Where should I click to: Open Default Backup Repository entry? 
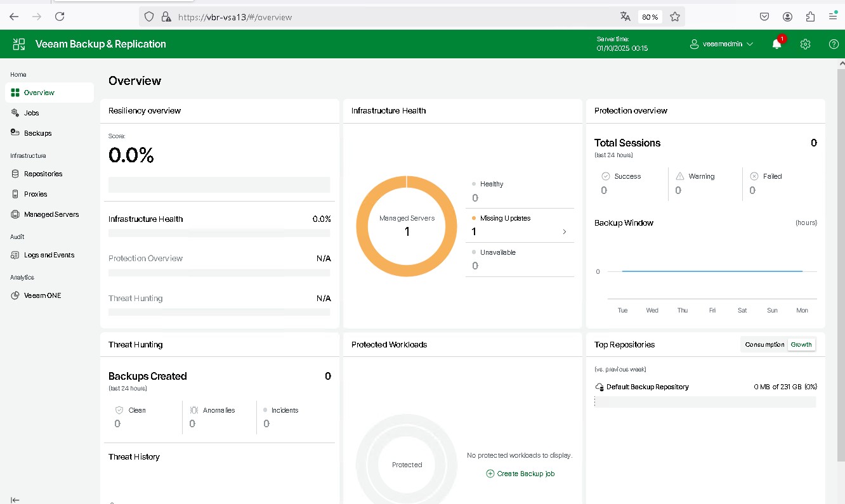coord(647,387)
